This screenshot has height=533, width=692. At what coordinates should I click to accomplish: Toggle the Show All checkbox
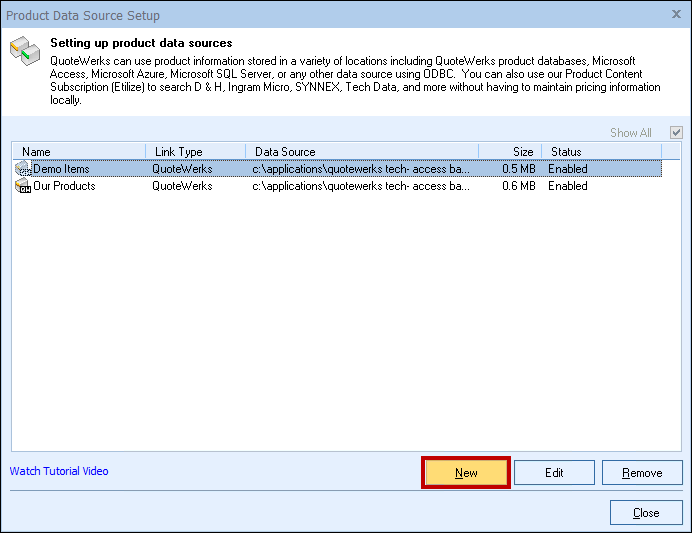(x=677, y=133)
